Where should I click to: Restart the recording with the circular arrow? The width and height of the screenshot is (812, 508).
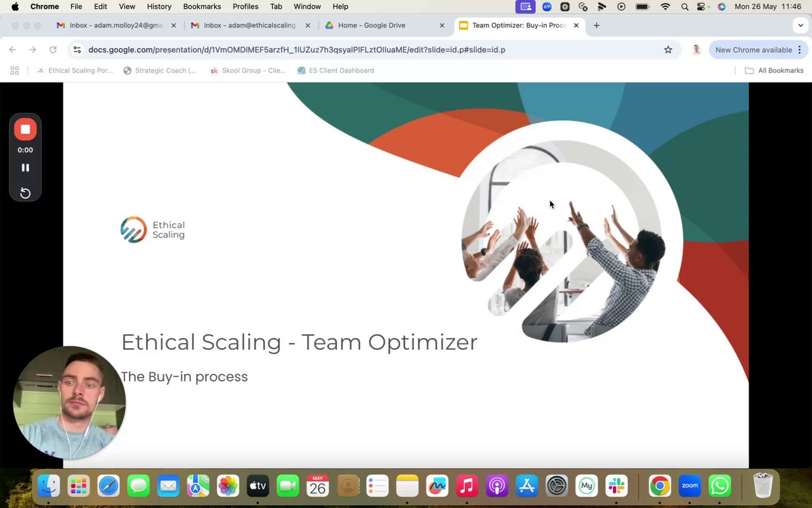(25, 193)
